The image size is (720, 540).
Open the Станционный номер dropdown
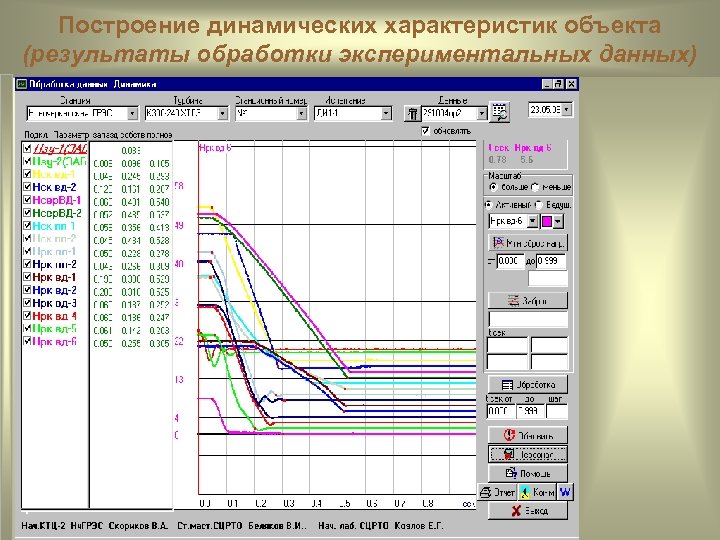tap(302, 113)
